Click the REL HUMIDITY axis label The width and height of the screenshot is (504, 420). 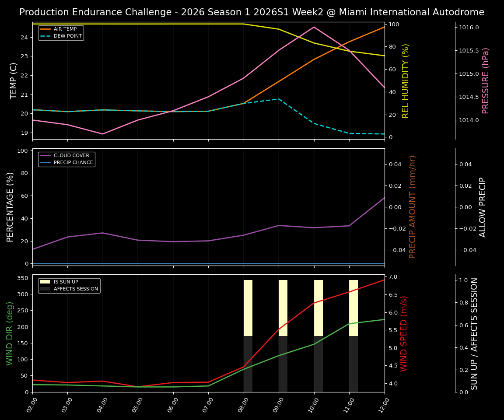point(406,80)
